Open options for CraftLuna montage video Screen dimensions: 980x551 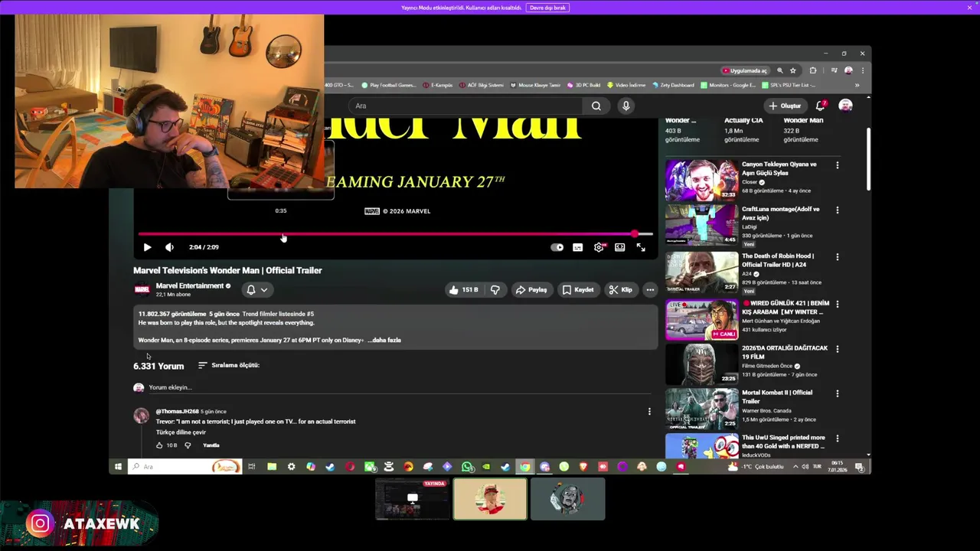coord(837,210)
